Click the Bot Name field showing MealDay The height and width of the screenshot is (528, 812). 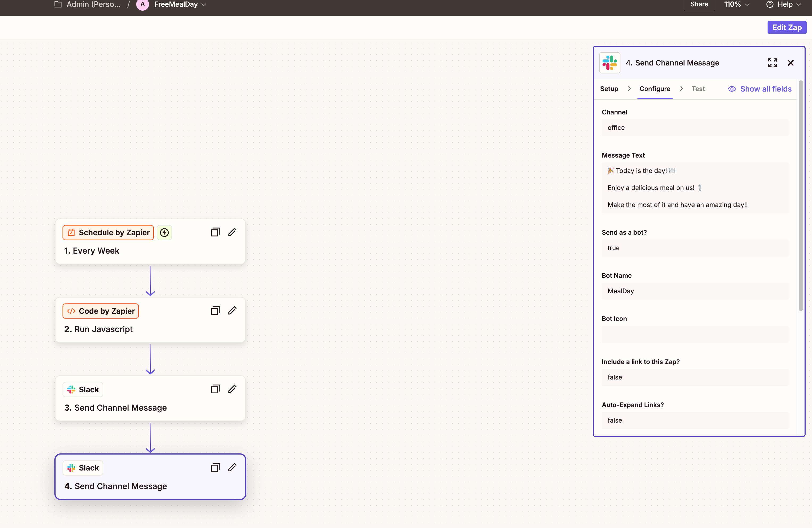tap(695, 291)
